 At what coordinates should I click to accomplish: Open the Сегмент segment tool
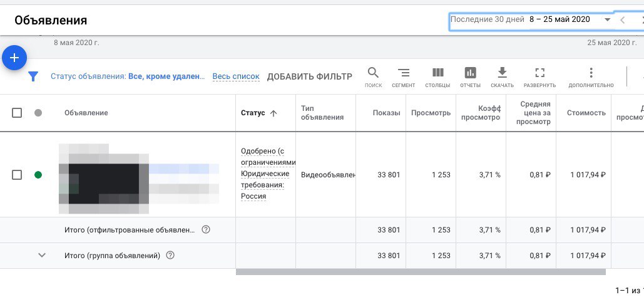coord(403,77)
